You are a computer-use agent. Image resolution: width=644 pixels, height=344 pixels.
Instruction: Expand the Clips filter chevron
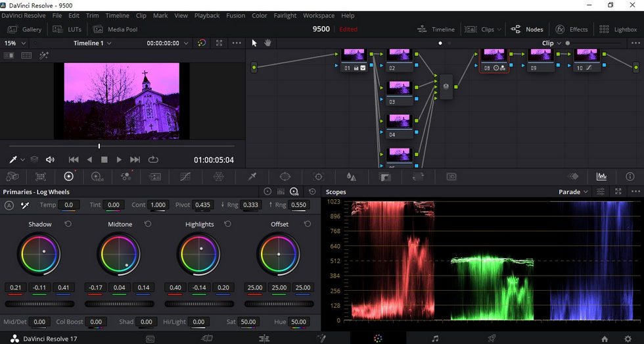click(499, 30)
